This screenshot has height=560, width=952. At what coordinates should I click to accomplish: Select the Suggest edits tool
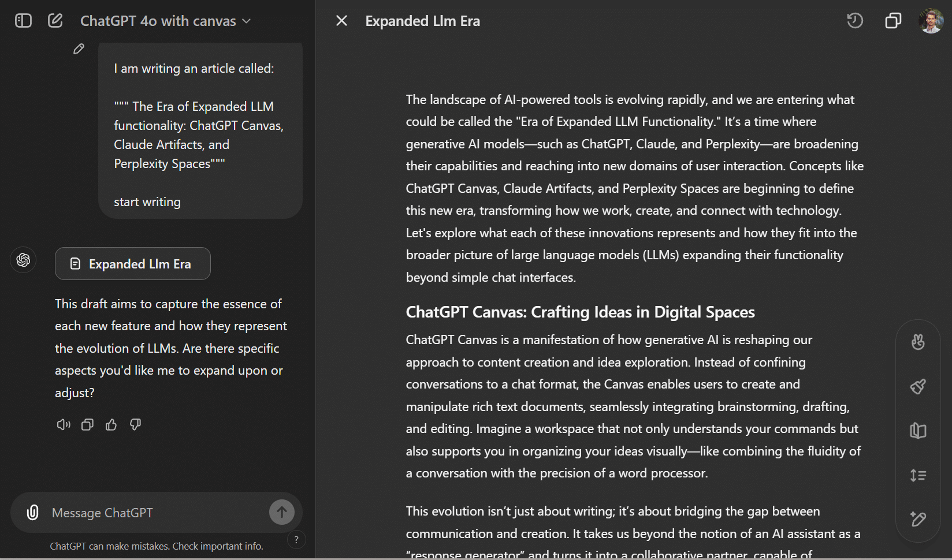[918, 520]
